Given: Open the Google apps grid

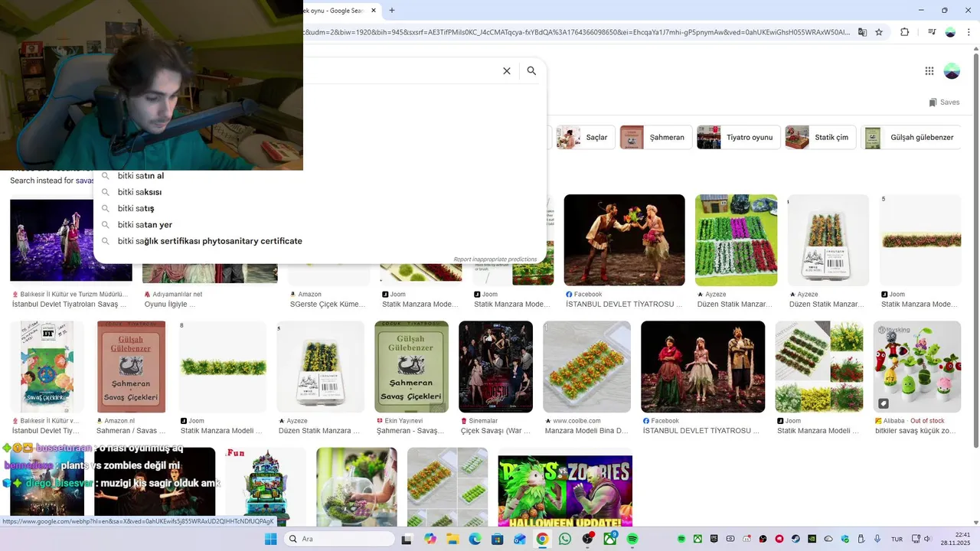Looking at the screenshot, I should (929, 71).
